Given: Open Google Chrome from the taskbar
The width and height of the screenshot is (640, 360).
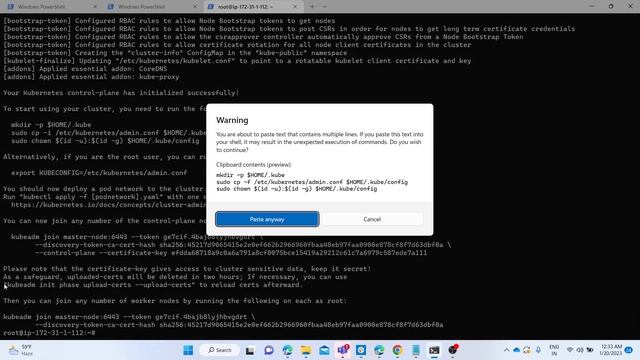Looking at the screenshot, I should tap(398, 350).
